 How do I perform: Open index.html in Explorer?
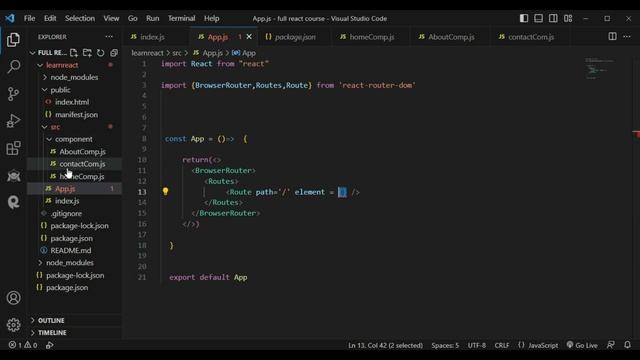tap(72, 102)
